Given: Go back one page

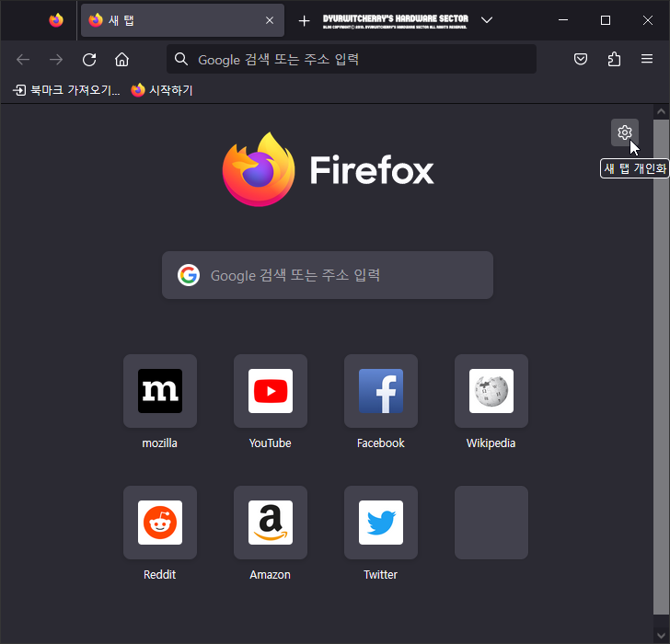Looking at the screenshot, I should pos(23,60).
